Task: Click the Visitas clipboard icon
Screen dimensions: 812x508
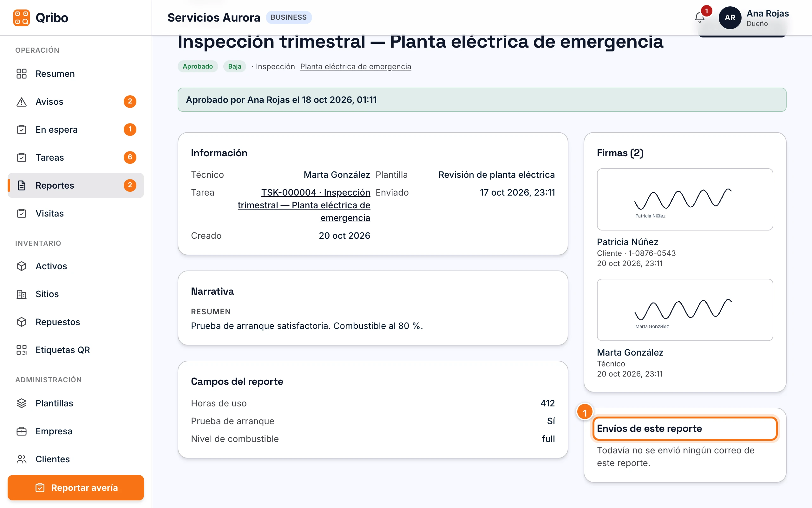Action: [22, 213]
